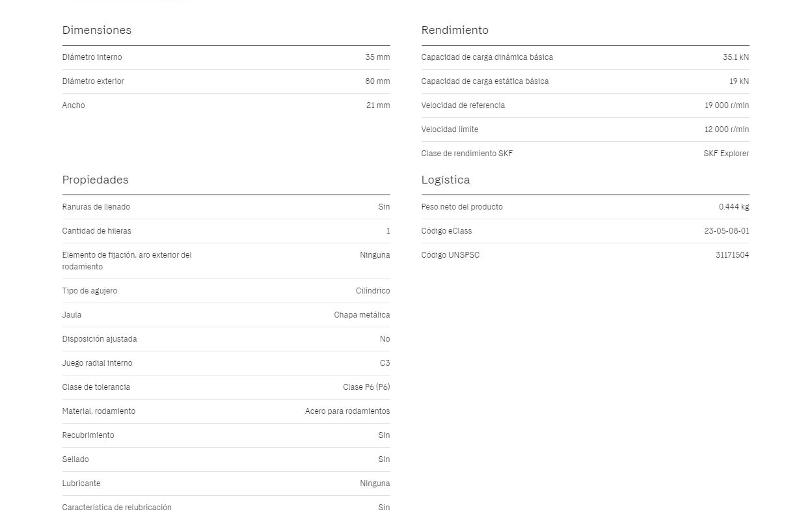Click the 80 mm outer diameter value
The width and height of the screenshot is (812, 531).
(377, 81)
